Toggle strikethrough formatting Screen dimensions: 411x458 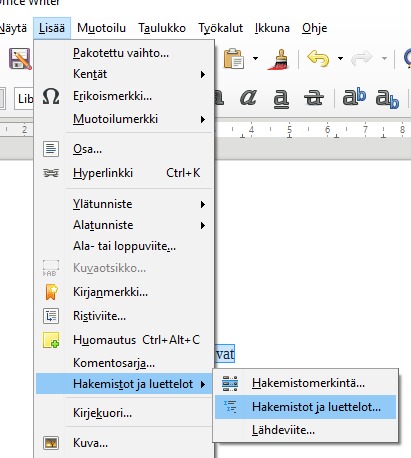point(314,98)
